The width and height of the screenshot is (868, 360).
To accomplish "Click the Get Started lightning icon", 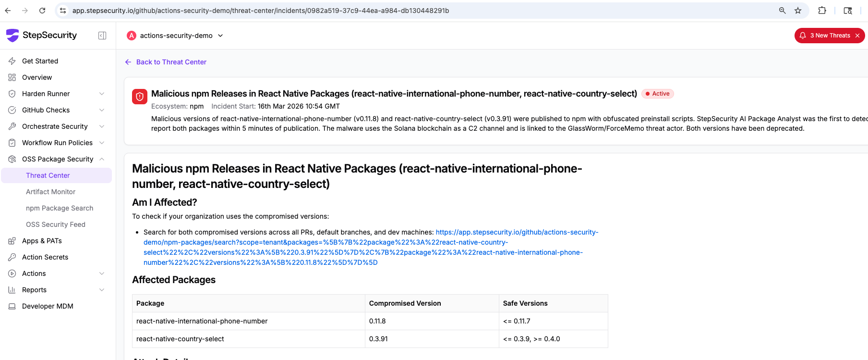I will (12, 61).
